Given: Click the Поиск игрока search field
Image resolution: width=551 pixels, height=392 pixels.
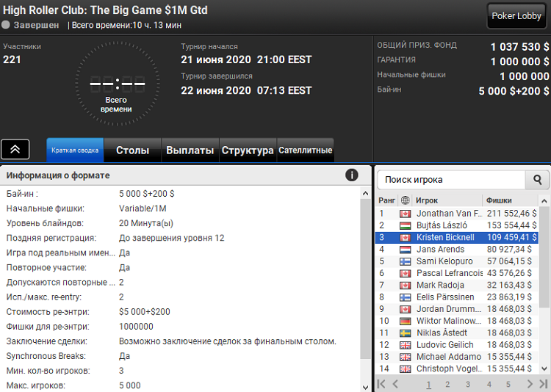Looking at the screenshot, I should (451, 180).
